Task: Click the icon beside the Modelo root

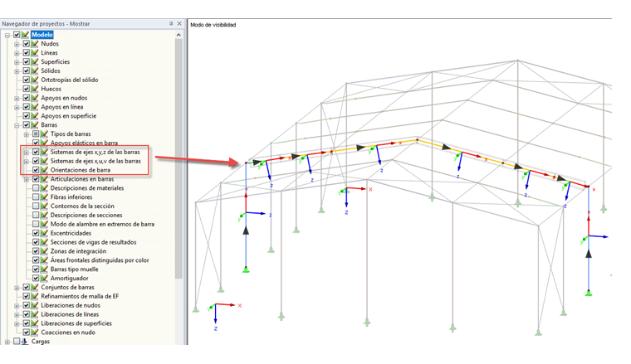Action: coord(26,35)
